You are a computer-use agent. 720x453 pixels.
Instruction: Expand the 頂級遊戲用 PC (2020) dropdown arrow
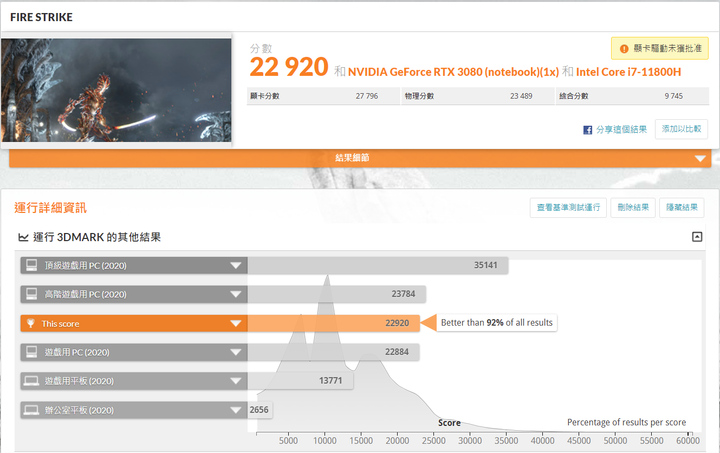coord(236,265)
